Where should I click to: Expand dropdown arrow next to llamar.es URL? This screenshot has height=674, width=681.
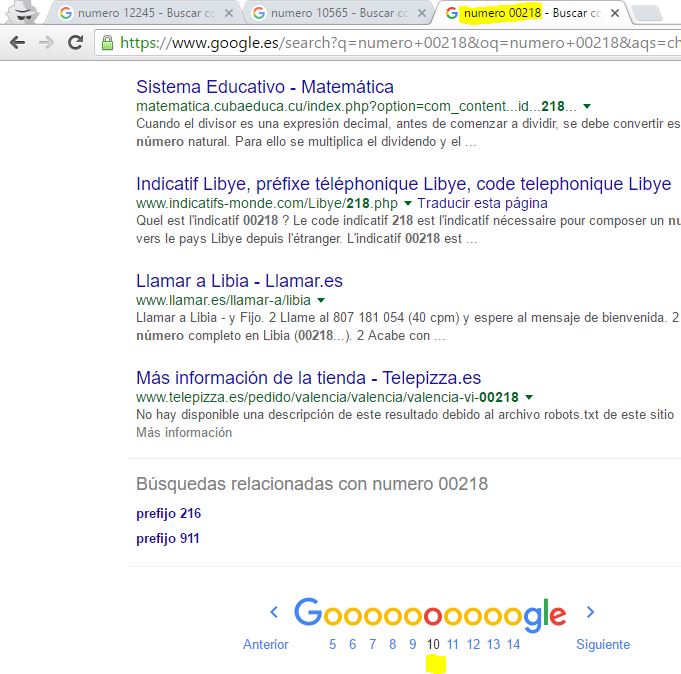coord(321,300)
